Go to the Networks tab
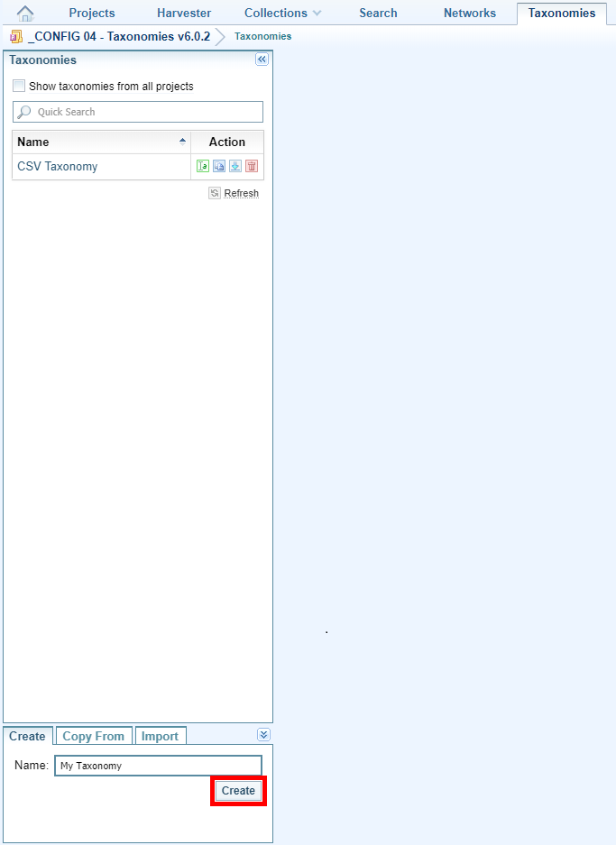This screenshot has height=845, width=616. (470, 14)
